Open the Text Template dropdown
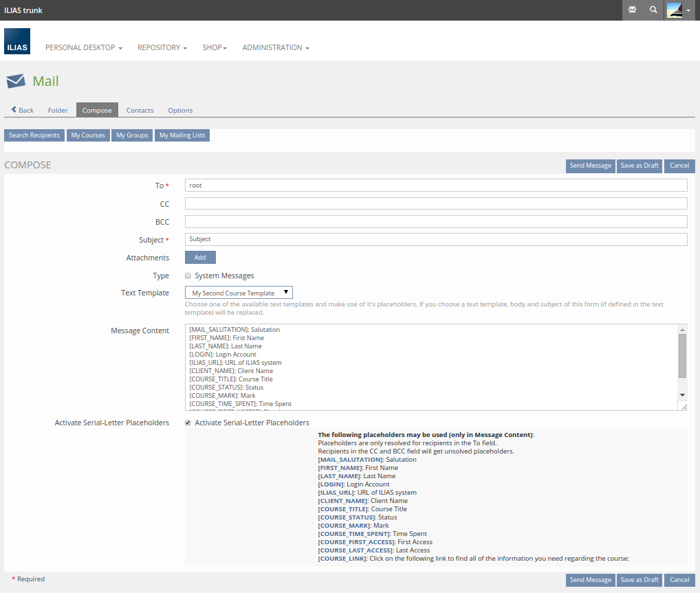 point(239,293)
